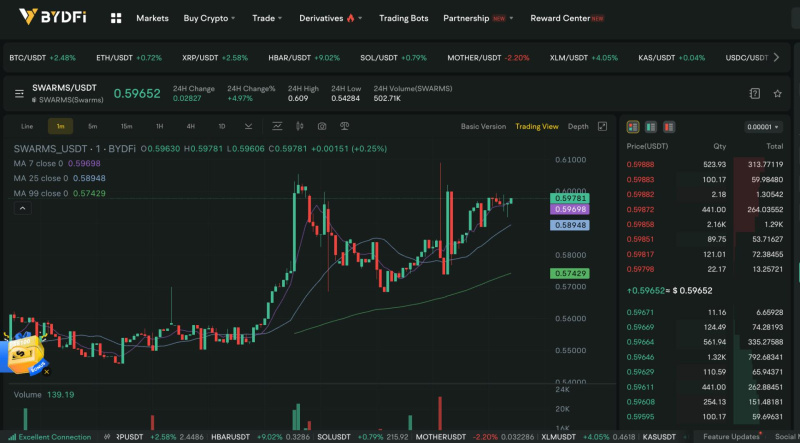The width and height of the screenshot is (800, 443).
Task: Open the pair list hamburger icon
Action: pyautogui.click(x=18, y=93)
